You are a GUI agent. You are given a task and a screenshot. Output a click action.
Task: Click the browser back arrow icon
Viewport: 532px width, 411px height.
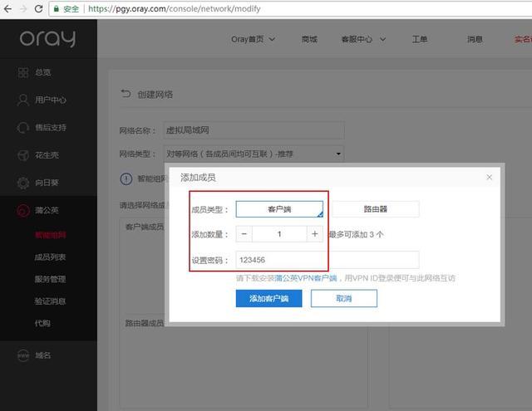7,9
